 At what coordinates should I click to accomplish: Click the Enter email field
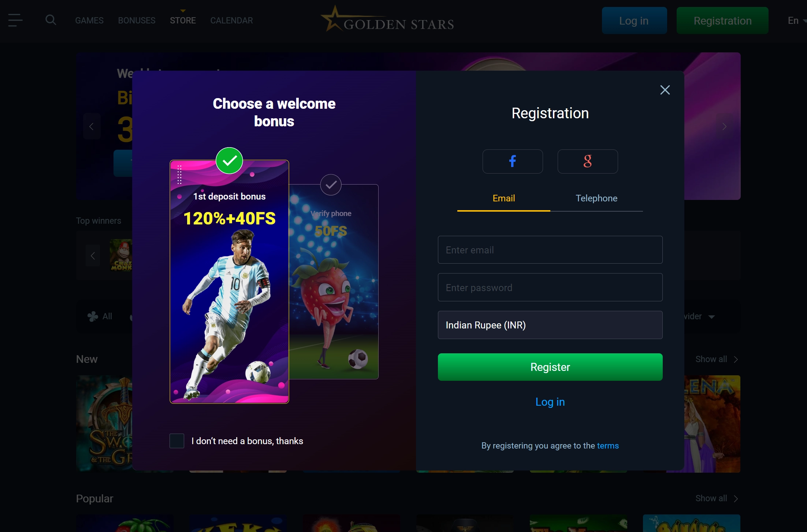(550, 250)
